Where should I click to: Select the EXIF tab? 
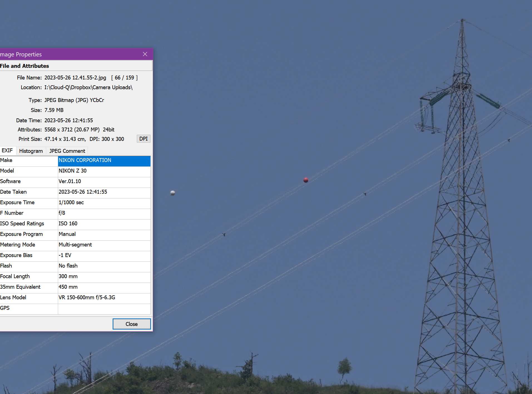[x=7, y=151]
